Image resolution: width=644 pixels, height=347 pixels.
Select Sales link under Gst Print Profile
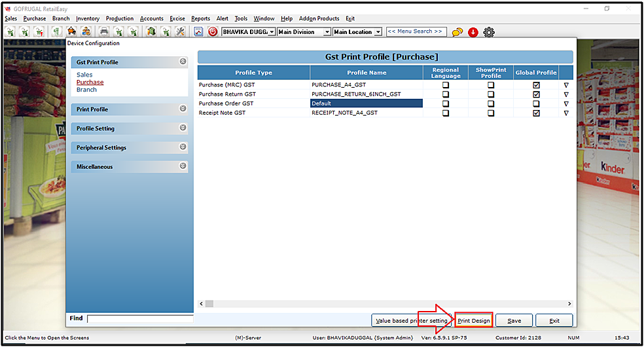click(84, 75)
